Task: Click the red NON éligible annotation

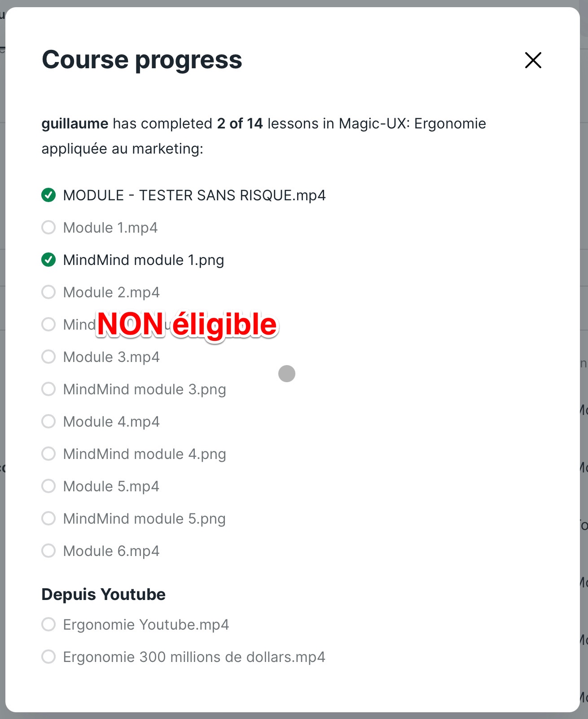Action: [187, 325]
